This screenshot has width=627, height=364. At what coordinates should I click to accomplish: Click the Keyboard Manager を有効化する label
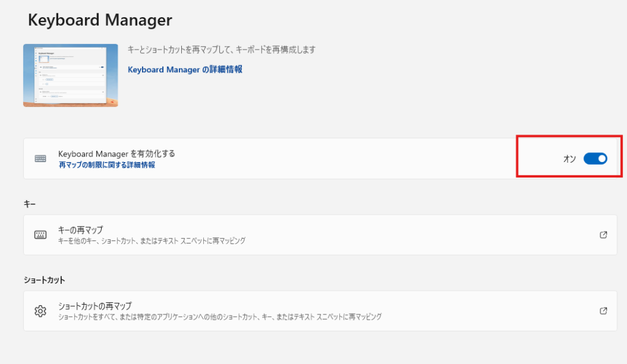[x=121, y=154]
